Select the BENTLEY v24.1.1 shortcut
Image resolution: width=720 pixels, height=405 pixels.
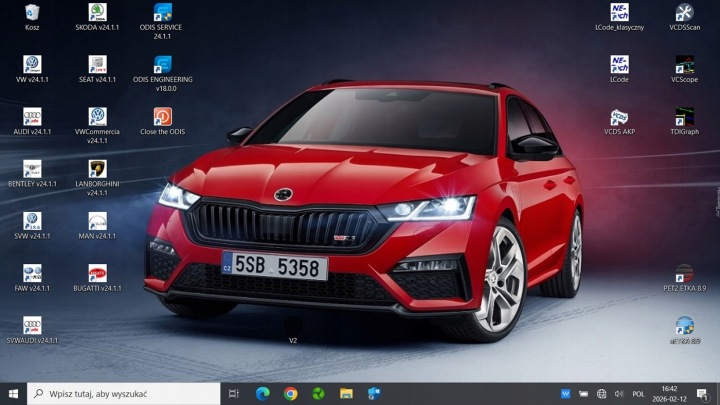[32, 174]
